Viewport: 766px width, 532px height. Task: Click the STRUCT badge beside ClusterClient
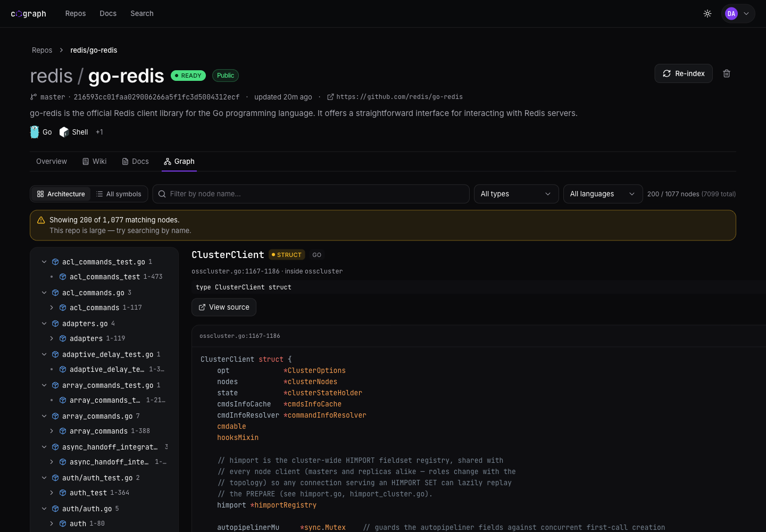(287, 255)
